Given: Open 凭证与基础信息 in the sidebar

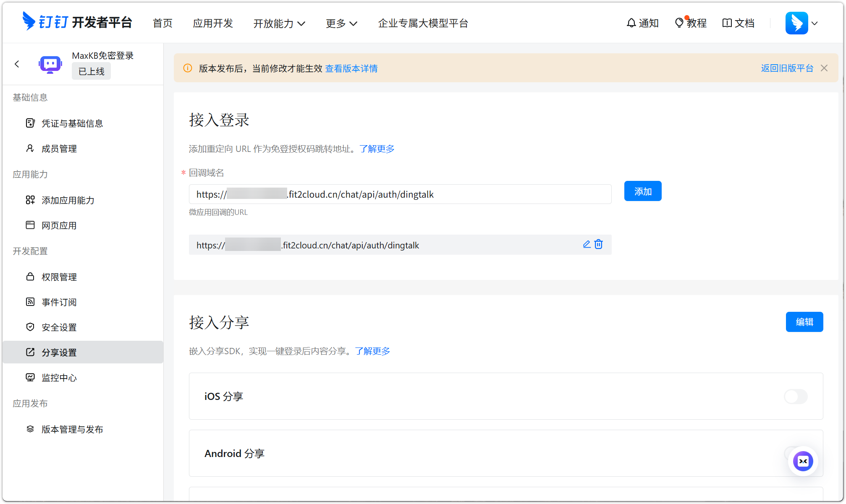Looking at the screenshot, I should coord(72,123).
